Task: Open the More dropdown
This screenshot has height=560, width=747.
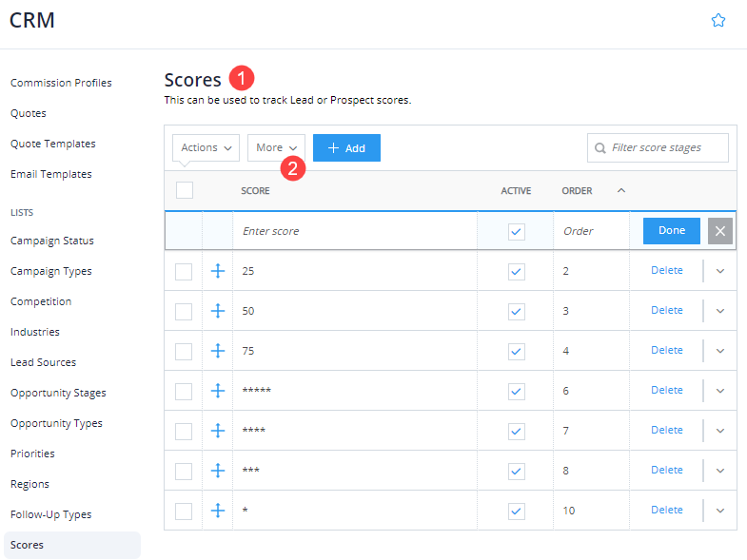Action: pos(276,147)
